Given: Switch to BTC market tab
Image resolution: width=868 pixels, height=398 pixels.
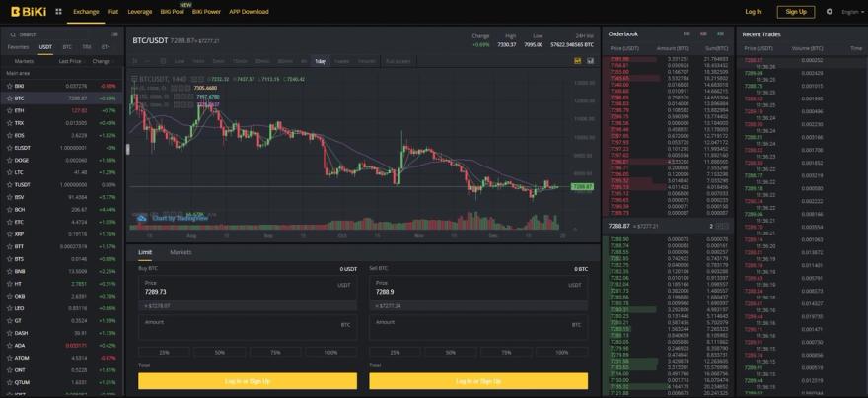Looking at the screenshot, I should [67, 47].
